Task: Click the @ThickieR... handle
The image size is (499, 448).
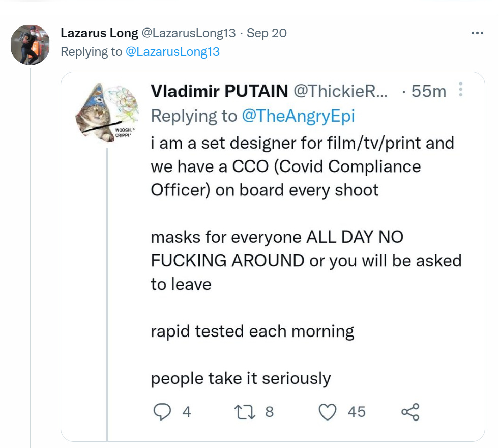Action: [340, 91]
